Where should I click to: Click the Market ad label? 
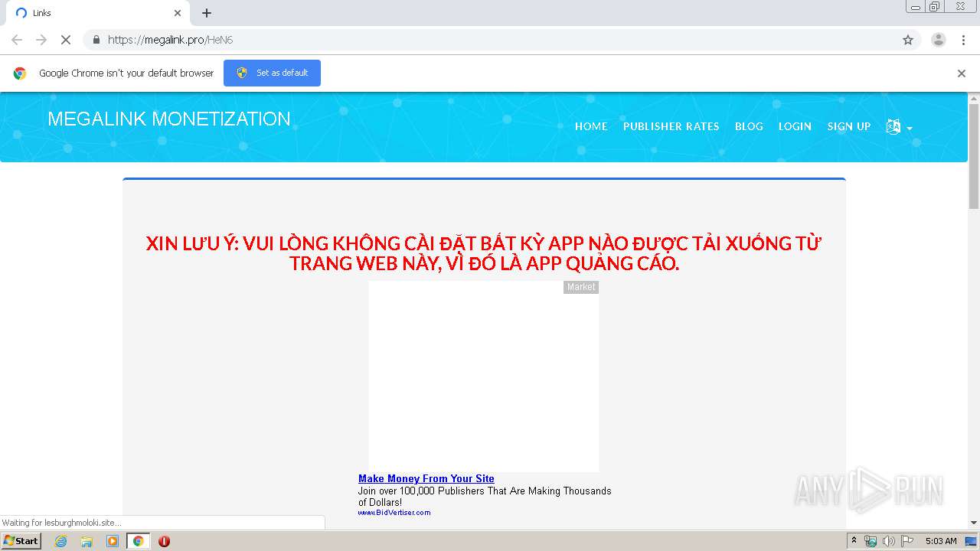(581, 287)
